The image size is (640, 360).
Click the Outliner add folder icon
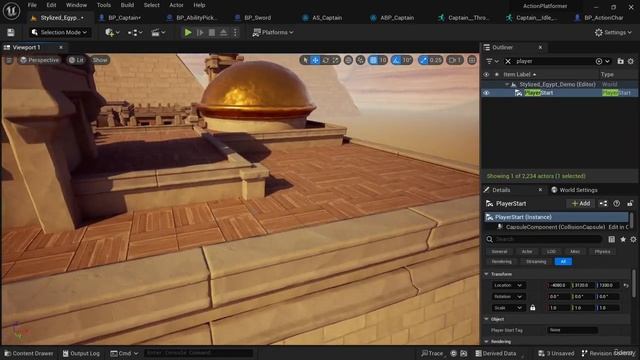pyautogui.click(x=620, y=61)
